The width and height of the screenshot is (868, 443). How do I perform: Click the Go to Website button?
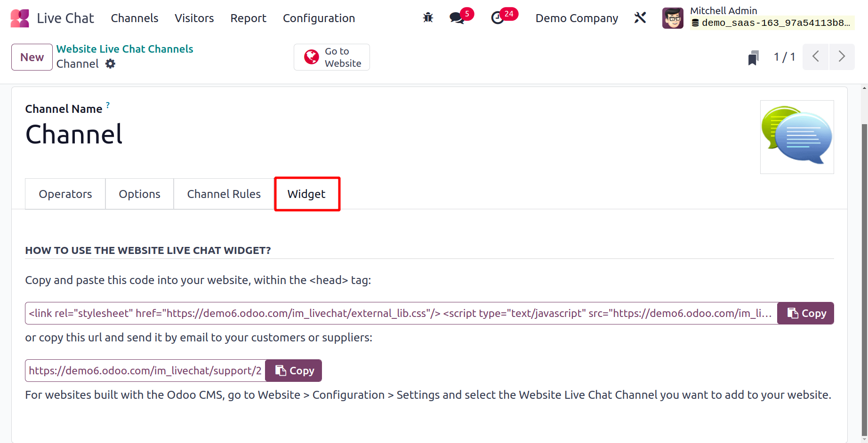coord(332,57)
